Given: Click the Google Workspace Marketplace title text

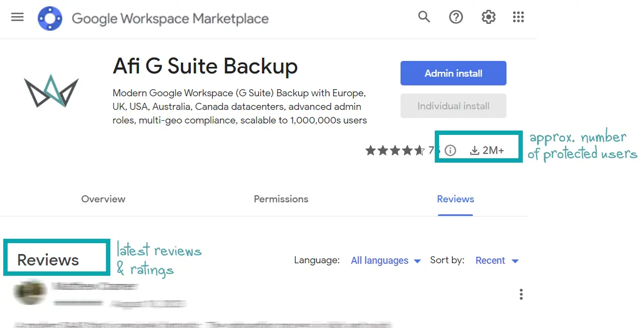Looking at the screenshot, I should pos(170,18).
